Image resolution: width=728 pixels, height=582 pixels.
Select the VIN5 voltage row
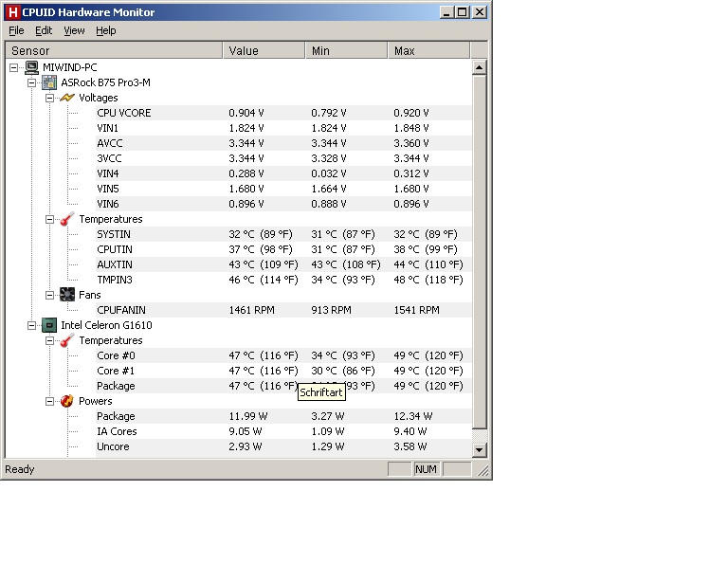point(283,189)
